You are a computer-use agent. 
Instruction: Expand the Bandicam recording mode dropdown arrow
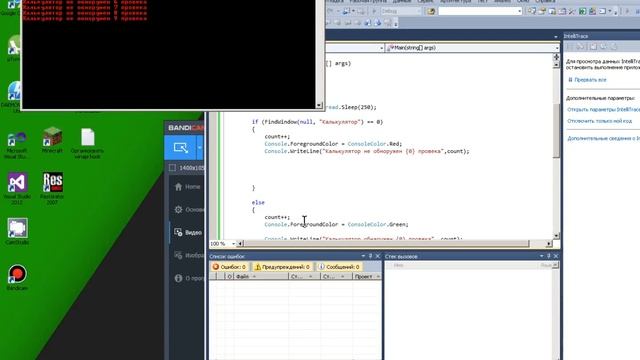(200, 147)
